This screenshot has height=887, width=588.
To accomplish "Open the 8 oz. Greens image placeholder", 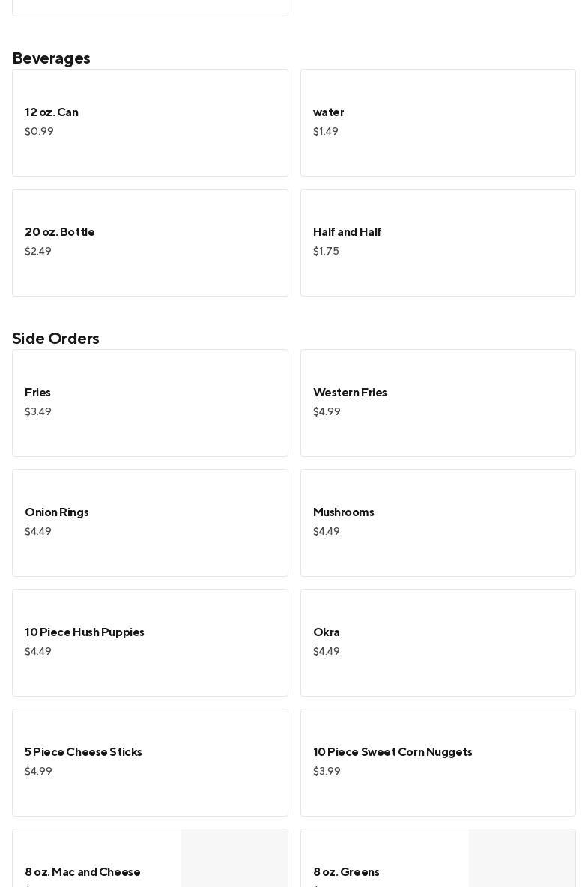I will (x=521, y=859).
